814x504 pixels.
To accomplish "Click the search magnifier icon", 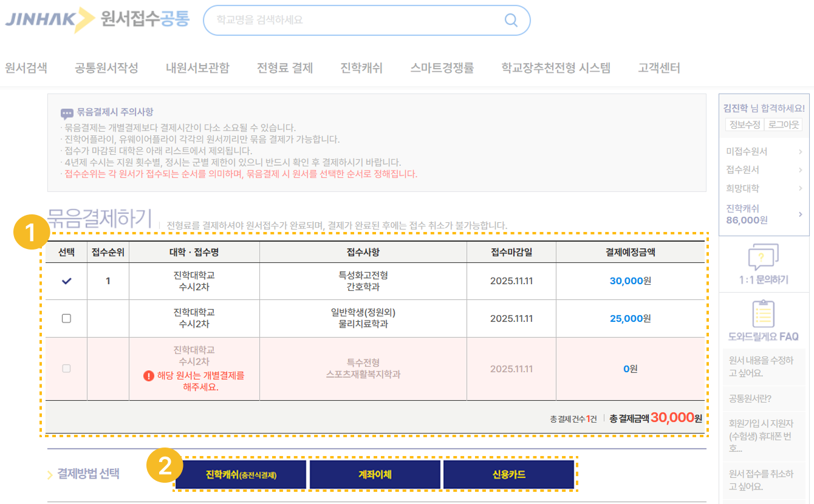I will pyautogui.click(x=511, y=21).
